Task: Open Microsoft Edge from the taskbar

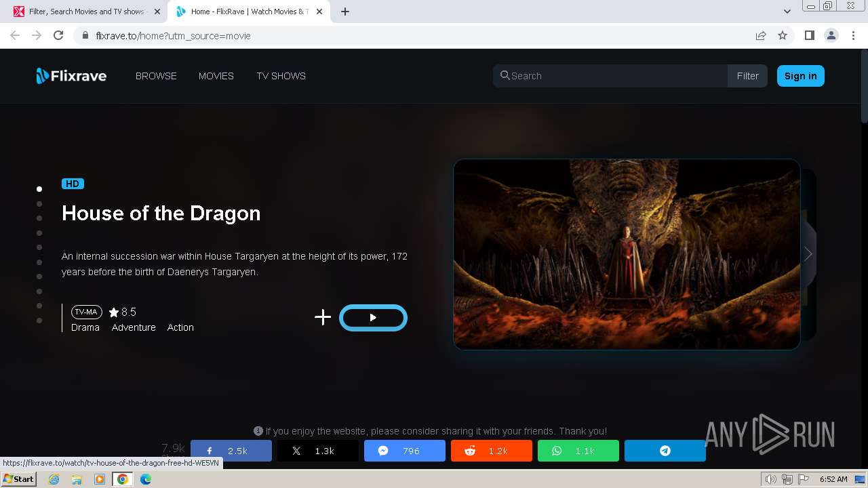Action: coord(146,479)
